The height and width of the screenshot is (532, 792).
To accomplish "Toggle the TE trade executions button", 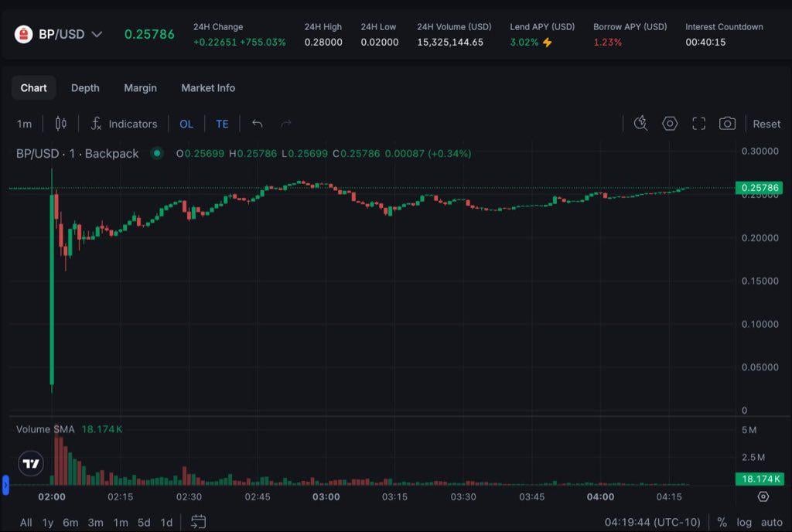I will pos(222,124).
